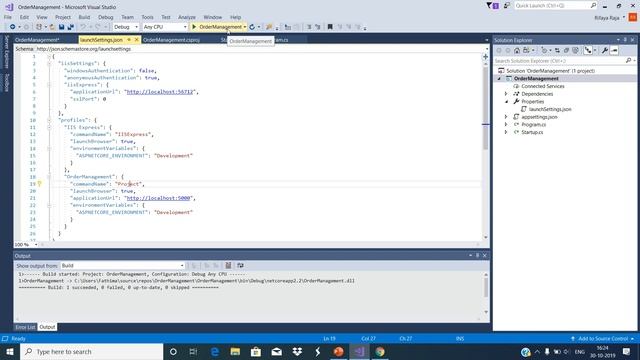Collapse the Properties node
The width and height of the screenshot is (640, 360).
(x=506, y=102)
